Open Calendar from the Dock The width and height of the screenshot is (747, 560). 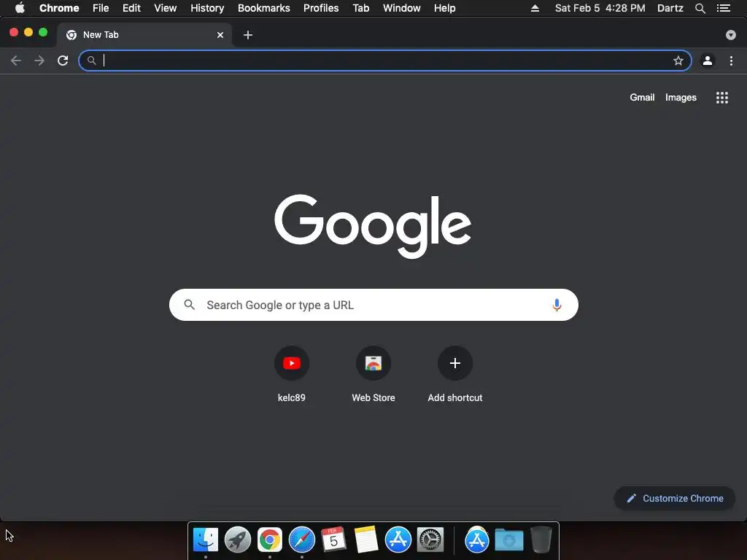click(x=333, y=540)
